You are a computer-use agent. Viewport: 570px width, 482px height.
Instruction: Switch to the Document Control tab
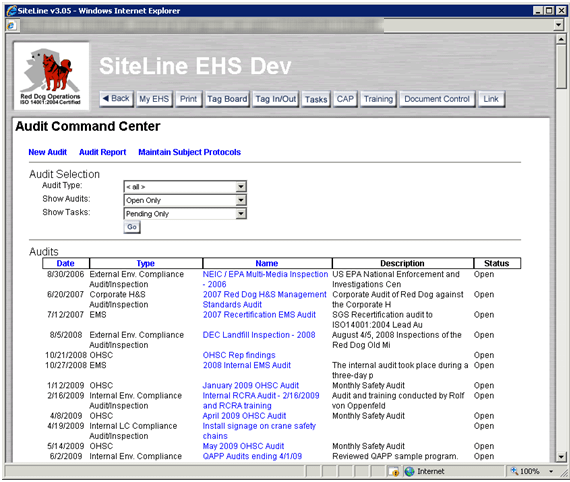point(437,99)
